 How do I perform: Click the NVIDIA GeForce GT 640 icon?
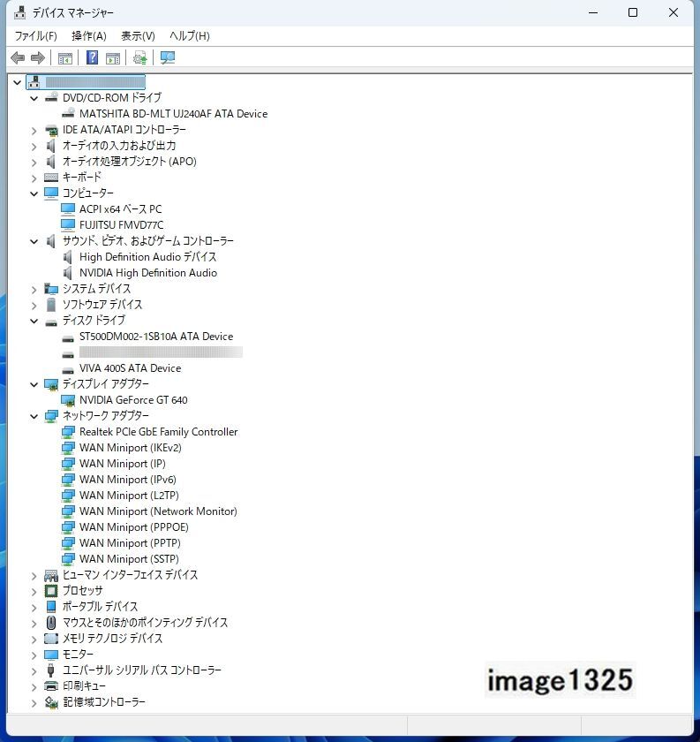click(68, 400)
